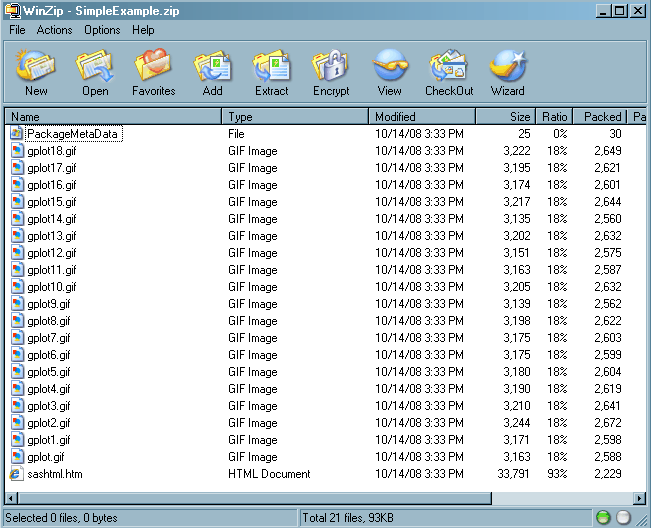This screenshot has height=528, width=651.
Task: Sort by the Type column header
Action: click(x=295, y=117)
